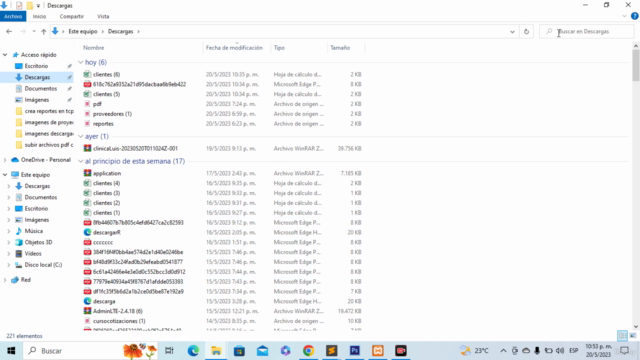
Task: Select the clinicaLuis WinRAR archive icon
Action: pos(87,149)
